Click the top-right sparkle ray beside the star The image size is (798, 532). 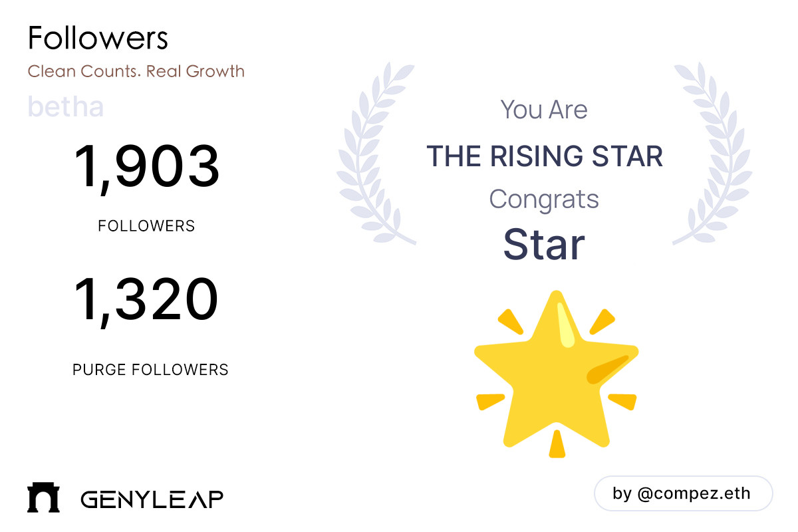point(602,321)
